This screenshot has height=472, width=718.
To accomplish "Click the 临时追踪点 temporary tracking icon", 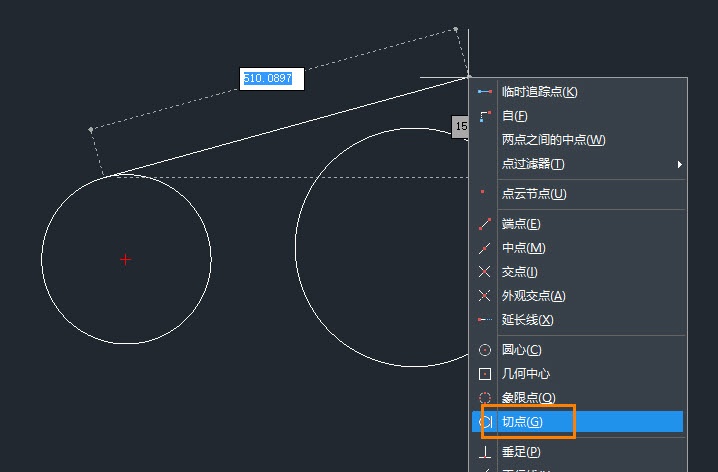I will point(485,92).
